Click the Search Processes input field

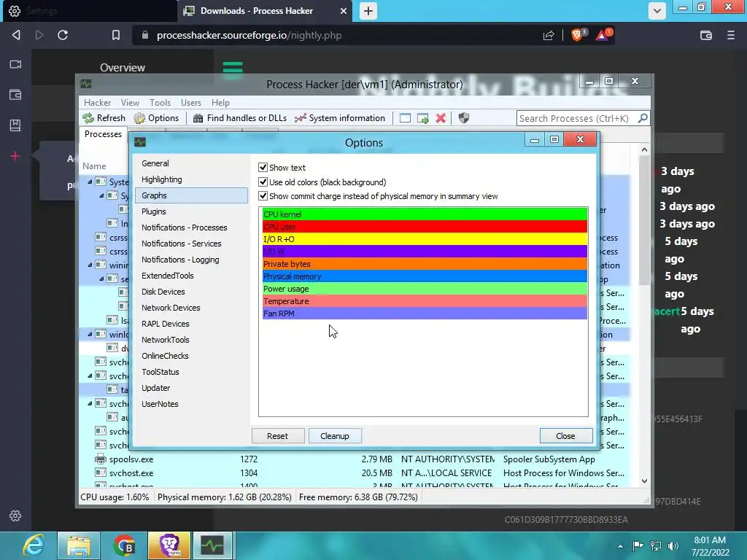(577, 118)
